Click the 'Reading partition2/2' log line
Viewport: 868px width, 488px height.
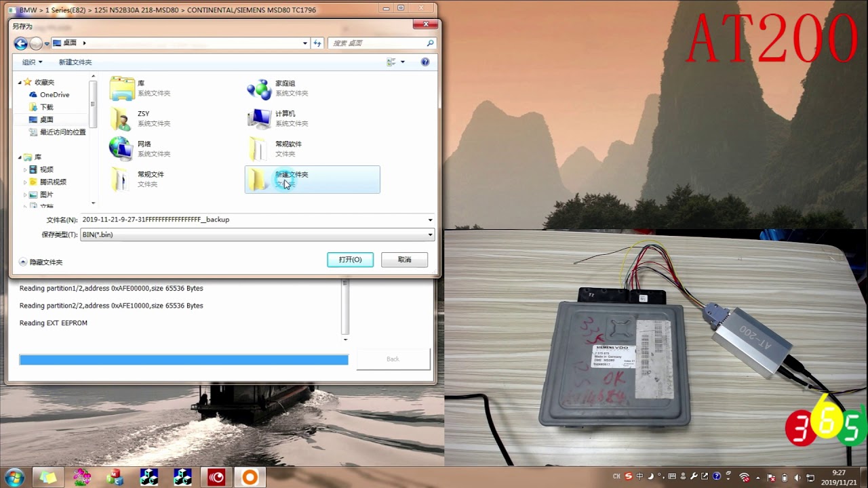111,306
